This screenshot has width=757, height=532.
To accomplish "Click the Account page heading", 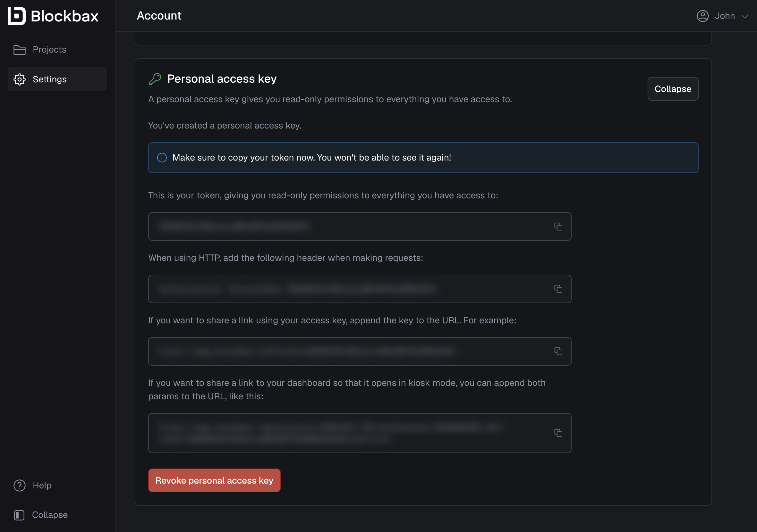I will point(159,16).
